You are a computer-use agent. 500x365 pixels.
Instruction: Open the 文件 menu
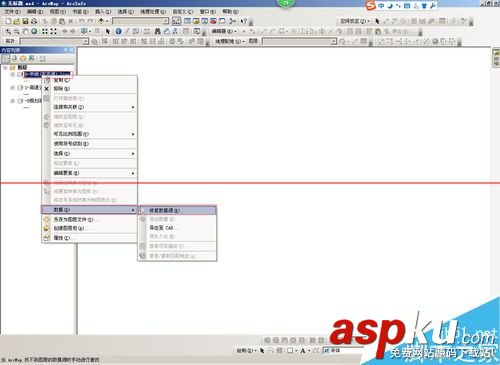[12, 12]
